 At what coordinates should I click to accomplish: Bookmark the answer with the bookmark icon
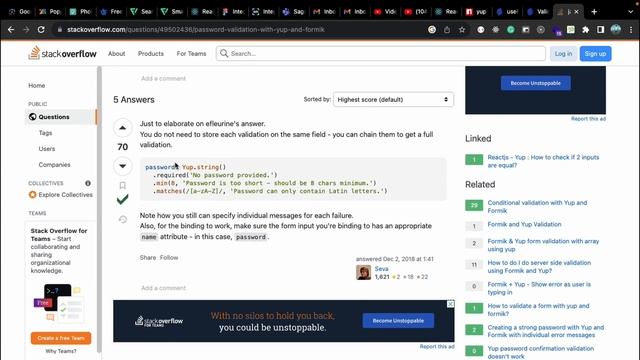[122, 185]
